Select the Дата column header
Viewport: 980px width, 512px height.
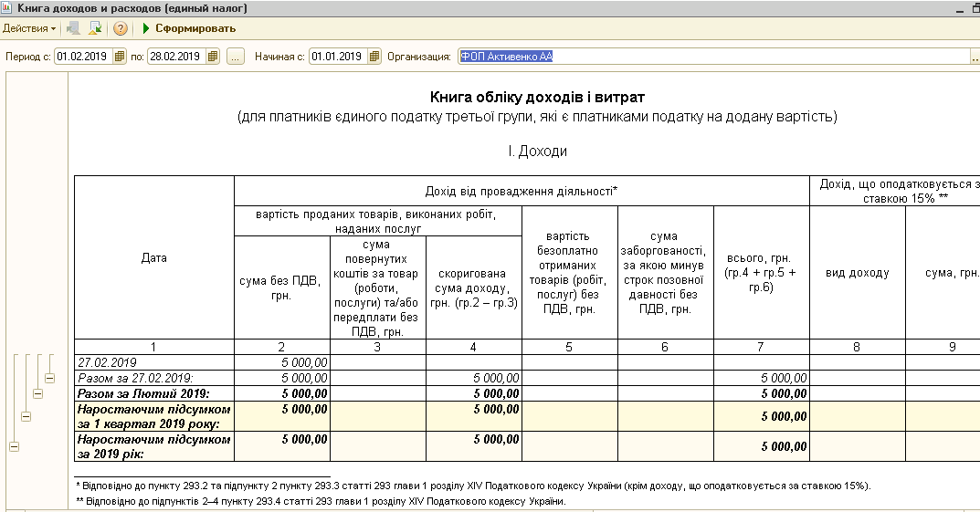pos(153,258)
